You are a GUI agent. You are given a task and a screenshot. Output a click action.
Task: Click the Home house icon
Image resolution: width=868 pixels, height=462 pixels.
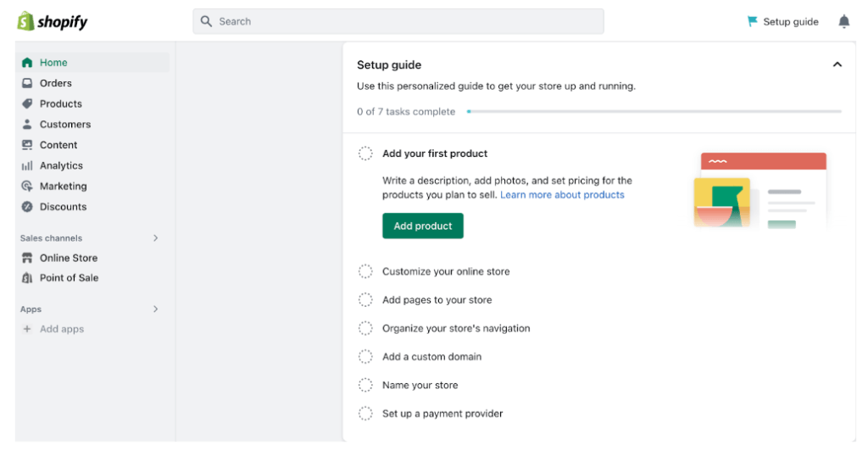pos(27,63)
